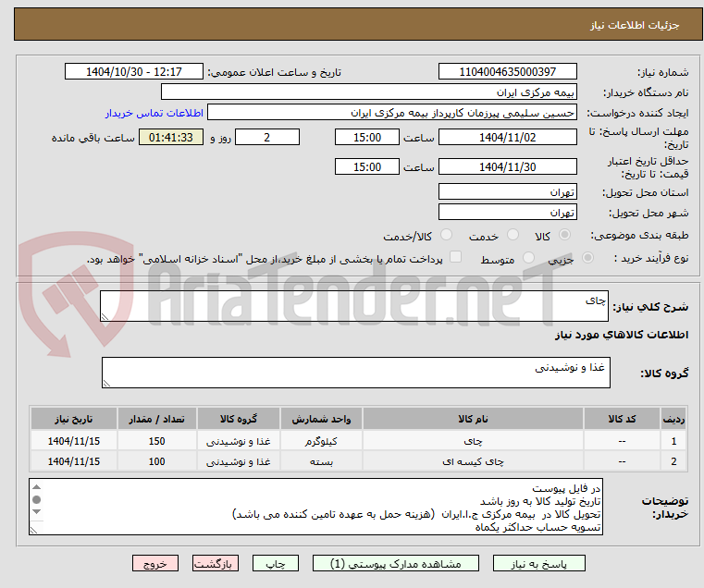The image size is (704, 588).
Task: Click the buyer name field بیمه مرکزی ایران
Action: pos(368,92)
